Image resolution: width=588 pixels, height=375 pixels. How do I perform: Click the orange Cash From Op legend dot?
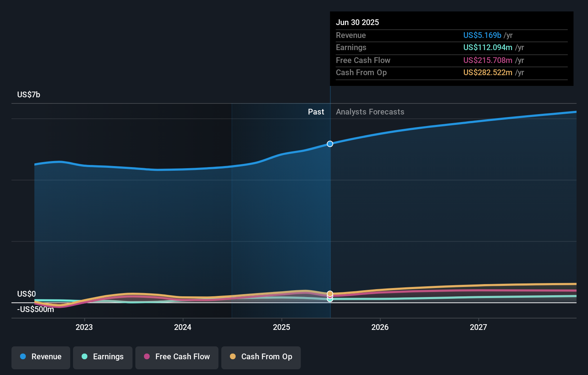233,357
